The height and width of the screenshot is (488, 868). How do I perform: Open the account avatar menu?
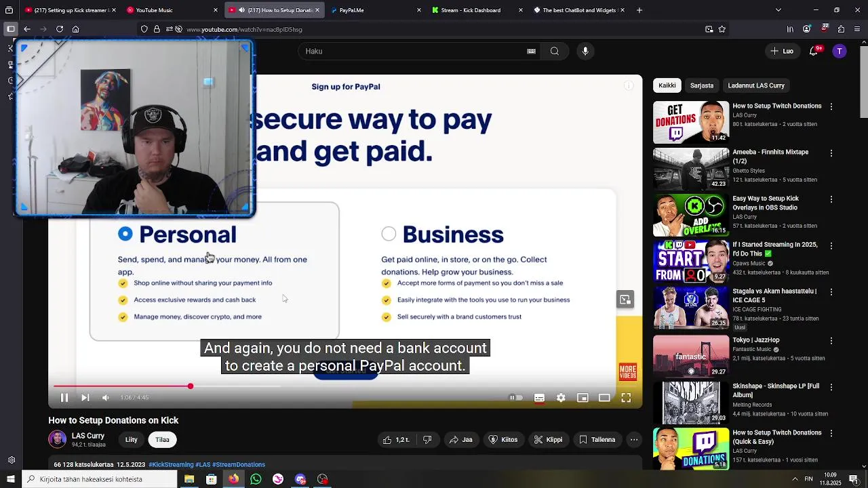click(840, 52)
